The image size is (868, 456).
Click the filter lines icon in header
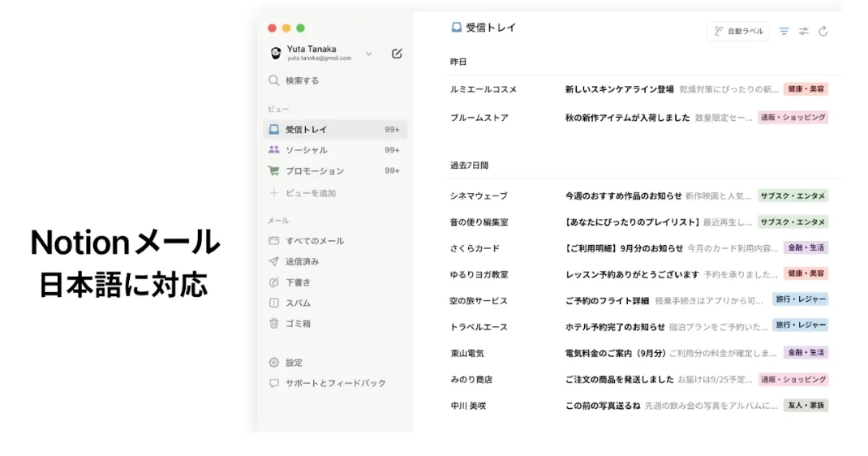click(784, 31)
